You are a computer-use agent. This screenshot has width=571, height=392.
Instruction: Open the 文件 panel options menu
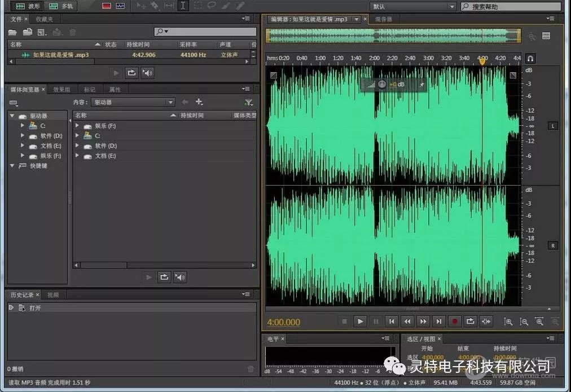[246, 19]
